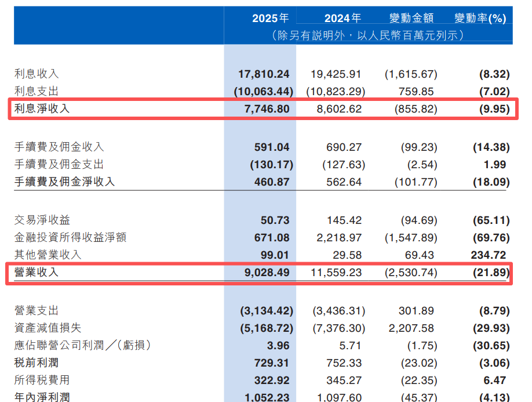Click the 7,746.80 net interest value

coord(267,109)
